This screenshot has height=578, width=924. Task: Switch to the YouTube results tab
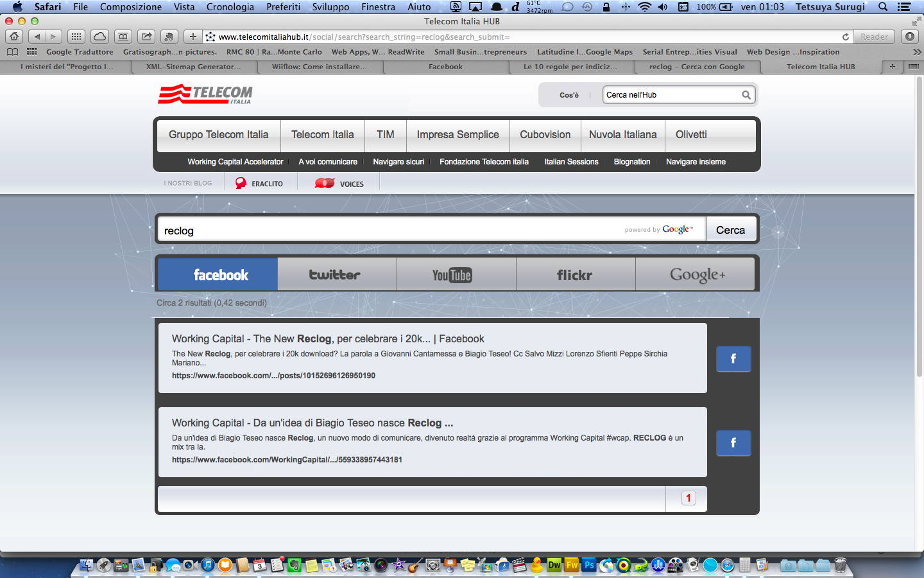point(456,274)
